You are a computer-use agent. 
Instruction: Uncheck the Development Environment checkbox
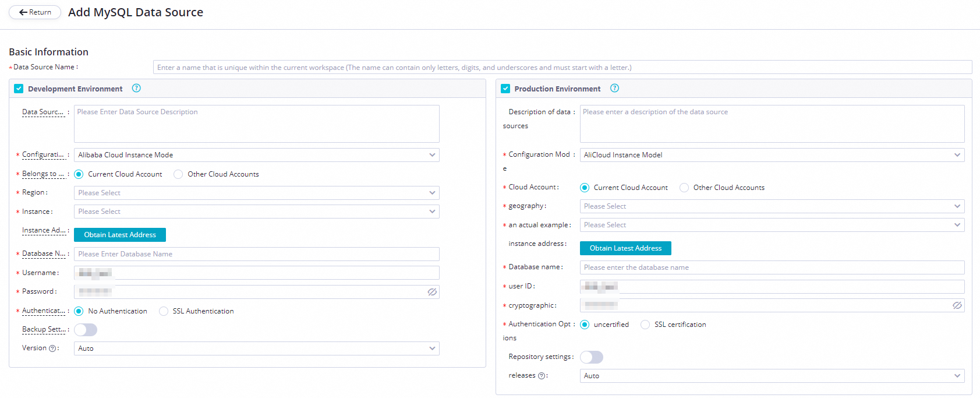click(19, 89)
